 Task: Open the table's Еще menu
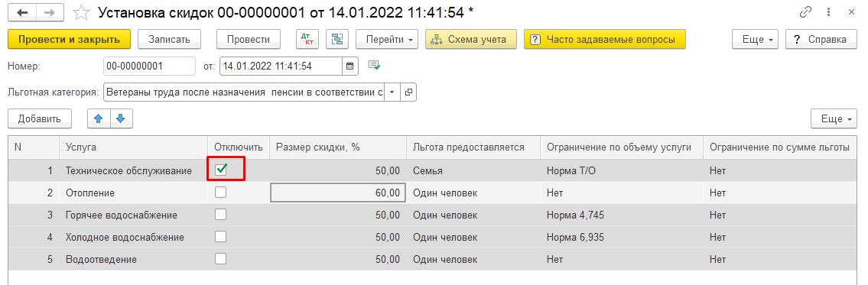click(x=834, y=118)
